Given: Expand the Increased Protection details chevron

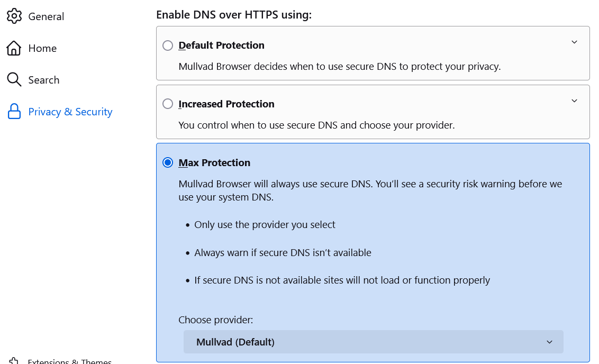Looking at the screenshot, I should 574,101.
